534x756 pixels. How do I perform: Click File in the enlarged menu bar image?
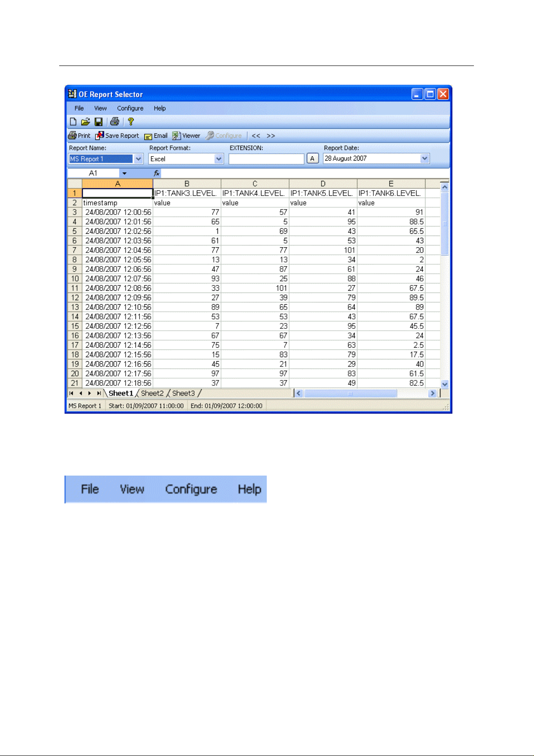[x=90, y=489]
